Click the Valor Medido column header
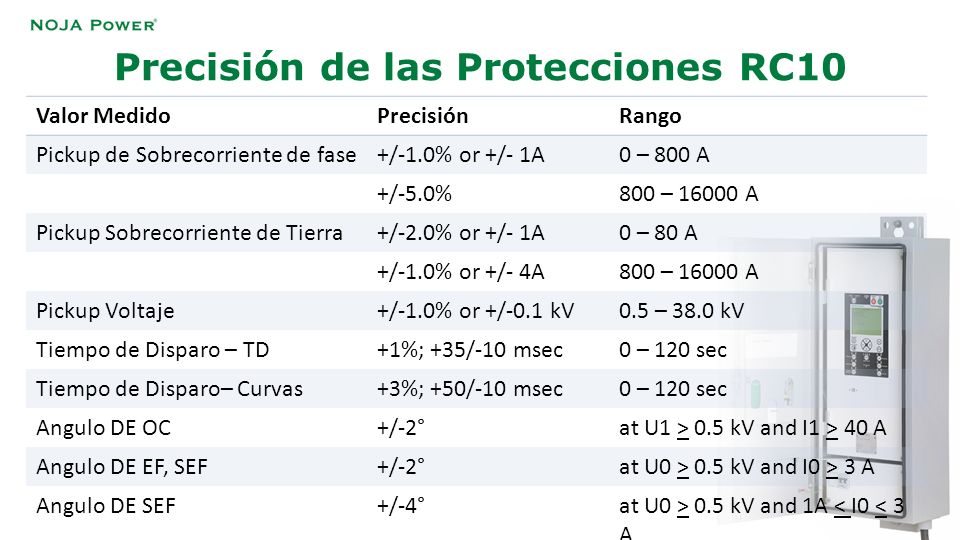The image size is (960, 540). click(103, 116)
